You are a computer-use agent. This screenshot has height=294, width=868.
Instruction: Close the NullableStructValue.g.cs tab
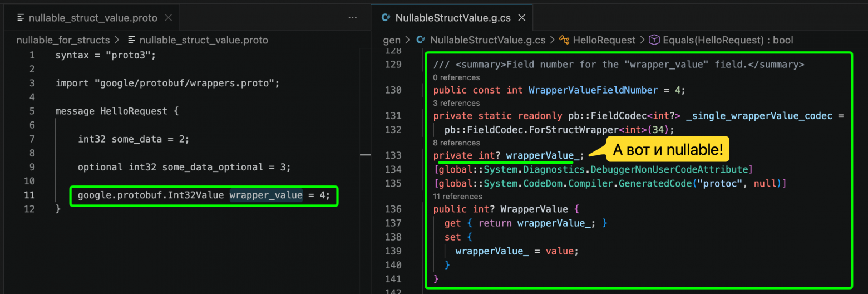pyautogui.click(x=521, y=18)
